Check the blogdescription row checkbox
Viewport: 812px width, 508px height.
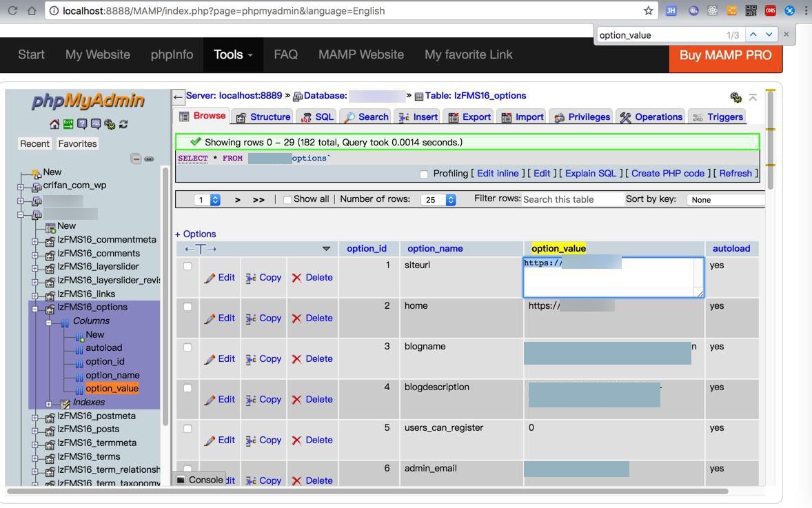pyautogui.click(x=187, y=388)
